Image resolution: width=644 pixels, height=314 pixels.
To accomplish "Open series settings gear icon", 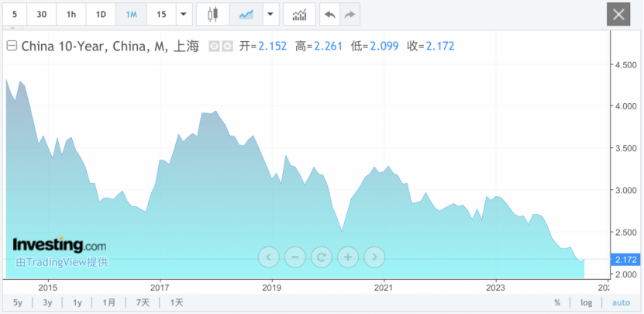I will (228, 47).
